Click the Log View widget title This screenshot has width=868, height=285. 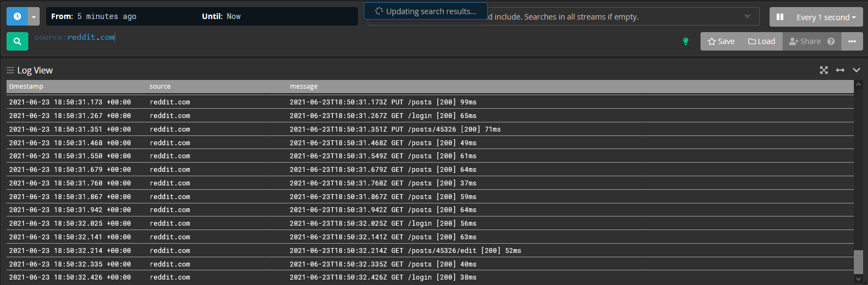35,70
